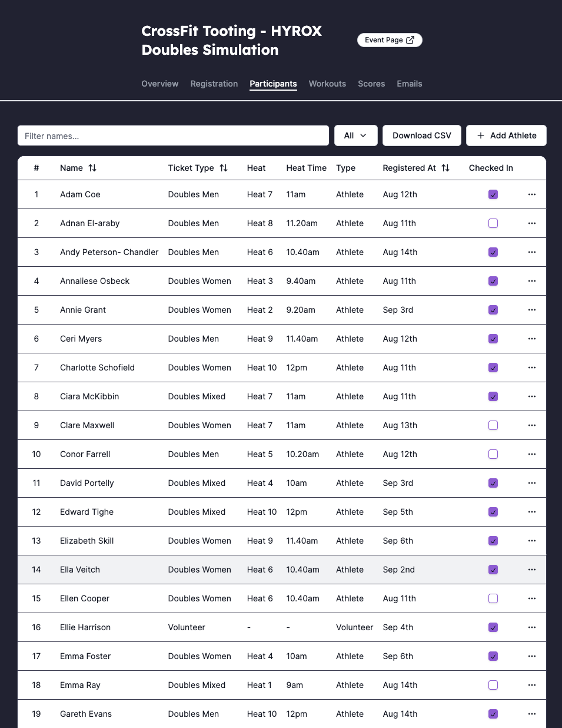Sort by Registered At column arrows

coord(445,168)
